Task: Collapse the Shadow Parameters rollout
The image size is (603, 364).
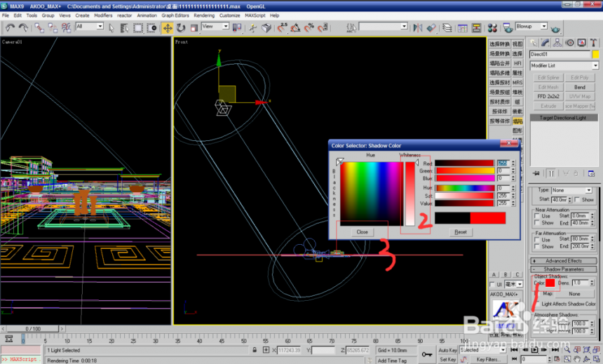Action: [564, 269]
